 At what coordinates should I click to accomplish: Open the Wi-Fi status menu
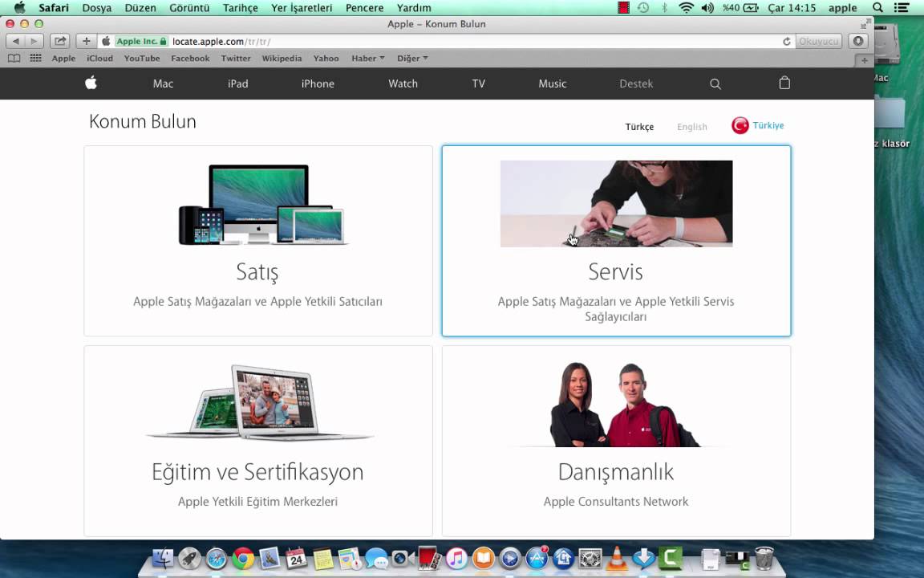coord(686,8)
